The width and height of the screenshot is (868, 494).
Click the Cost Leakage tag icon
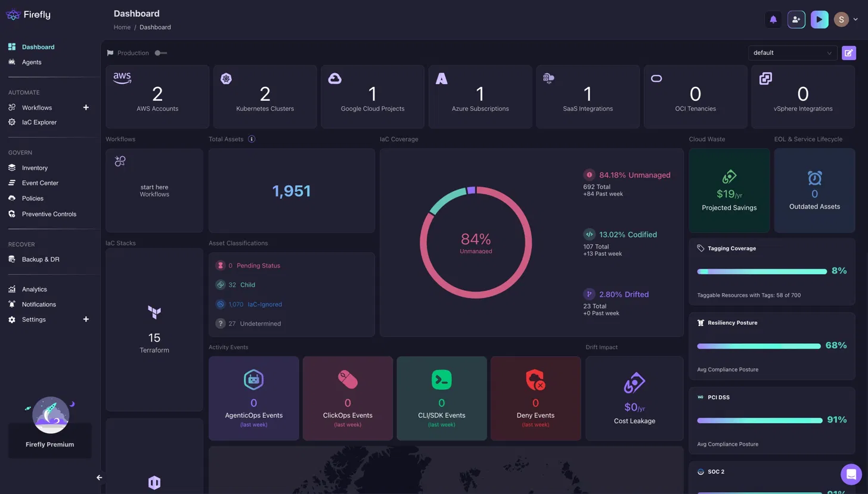pos(634,383)
